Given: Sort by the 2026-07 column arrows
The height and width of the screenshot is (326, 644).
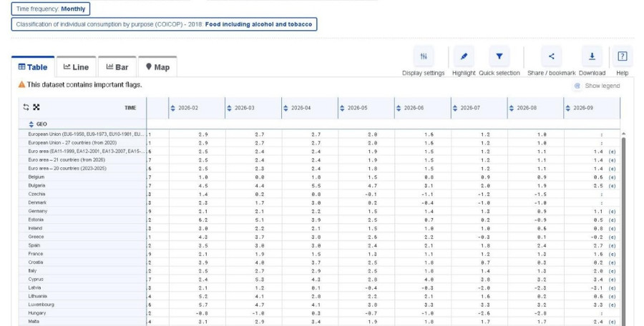Looking at the screenshot, I should coord(454,108).
